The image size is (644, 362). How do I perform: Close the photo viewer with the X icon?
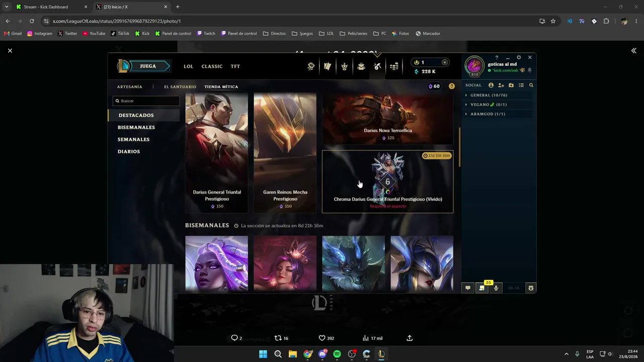point(10,50)
